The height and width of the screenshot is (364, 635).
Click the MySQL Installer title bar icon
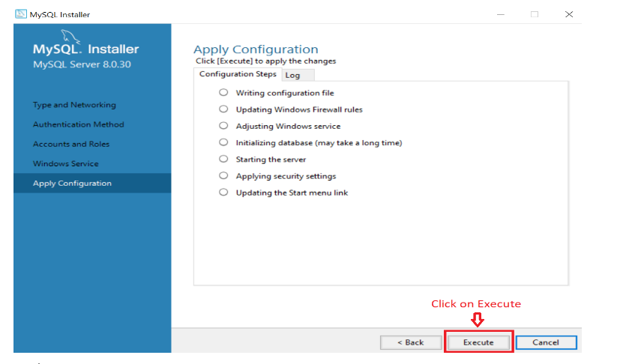click(21, 14)
